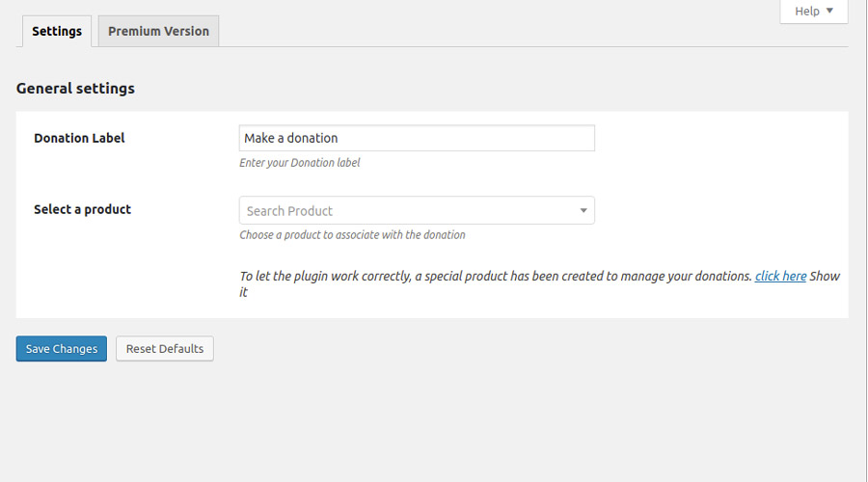Click the Reset Defaults button
The image size is (868, 482).
click(x=165, y=348)
